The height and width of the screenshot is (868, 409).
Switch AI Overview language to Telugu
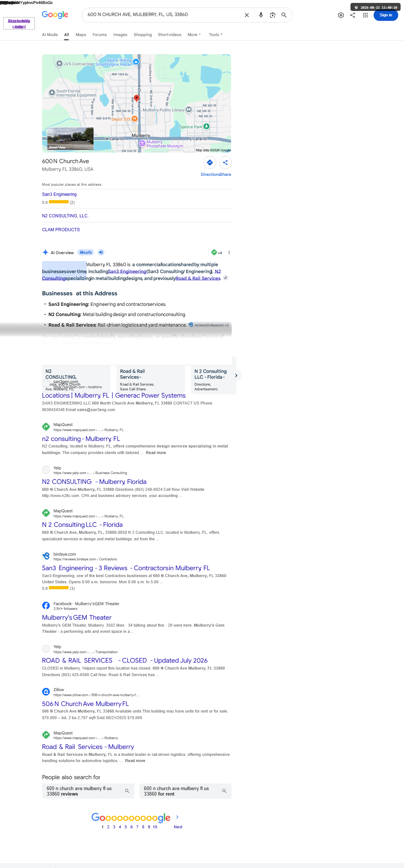[x=86, y=252]
